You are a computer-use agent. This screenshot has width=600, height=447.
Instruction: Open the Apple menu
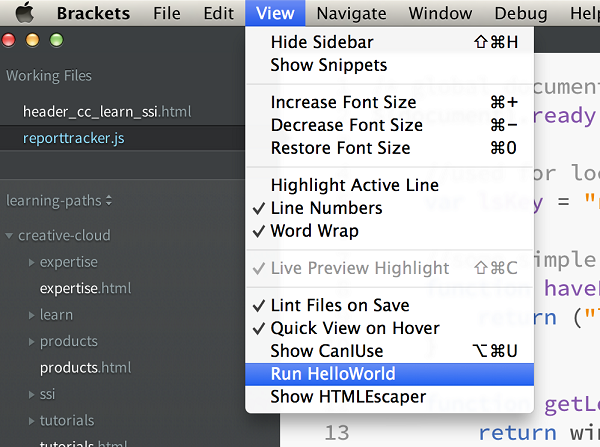24,13
